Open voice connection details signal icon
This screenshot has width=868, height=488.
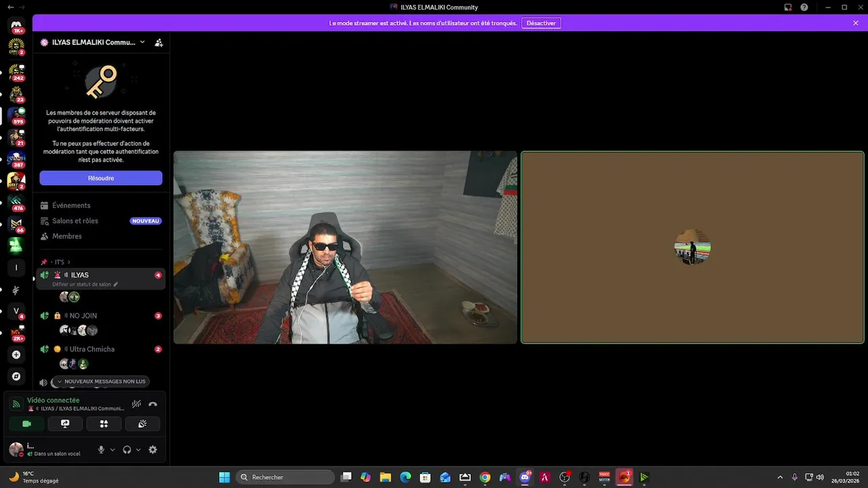pos(16,404)
